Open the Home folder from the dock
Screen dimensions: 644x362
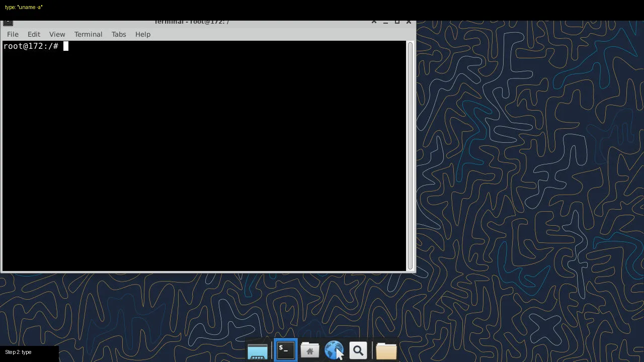309,349
